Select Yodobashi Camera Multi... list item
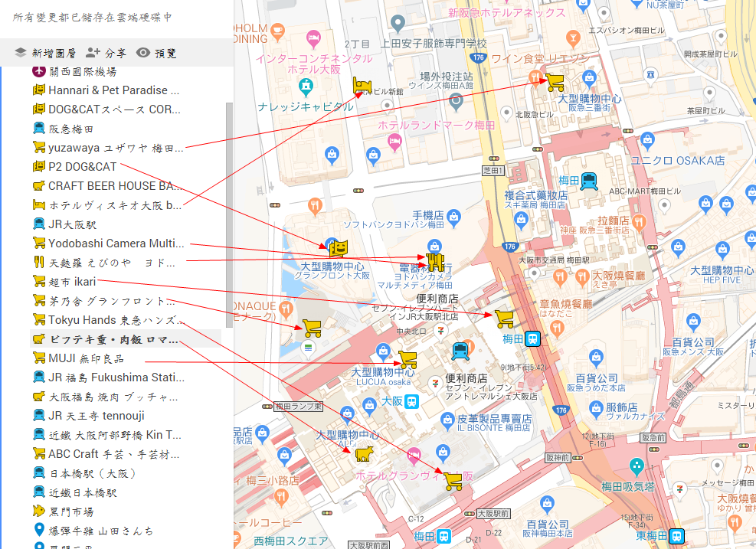 click(x=109, y=243)
